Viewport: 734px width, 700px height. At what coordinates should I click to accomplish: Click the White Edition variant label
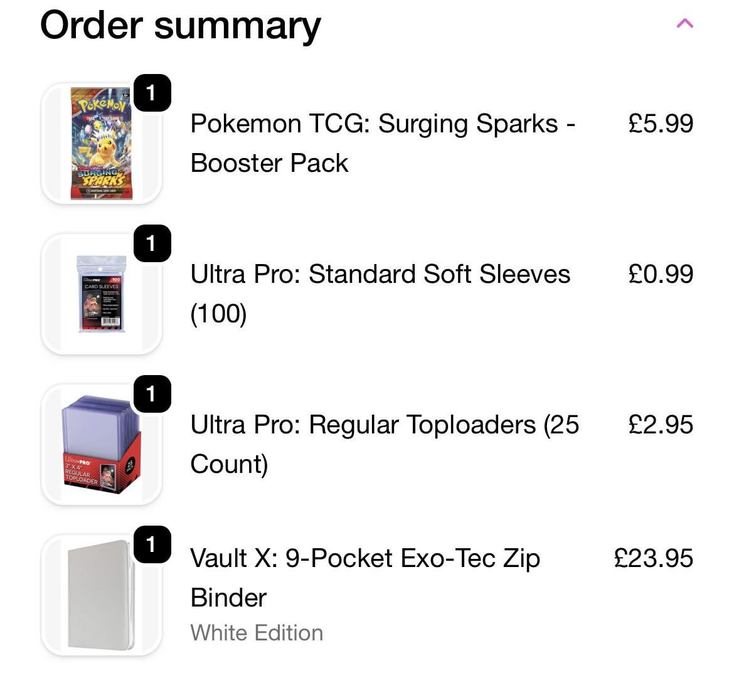257,633
